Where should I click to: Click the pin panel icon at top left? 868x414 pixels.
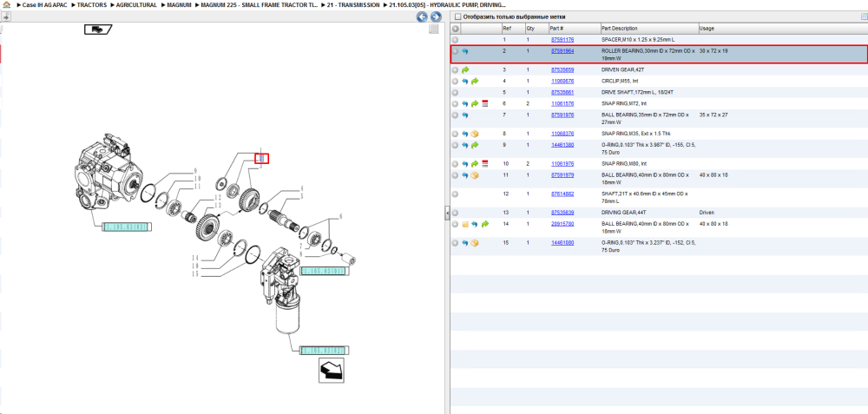click(5, 17)
